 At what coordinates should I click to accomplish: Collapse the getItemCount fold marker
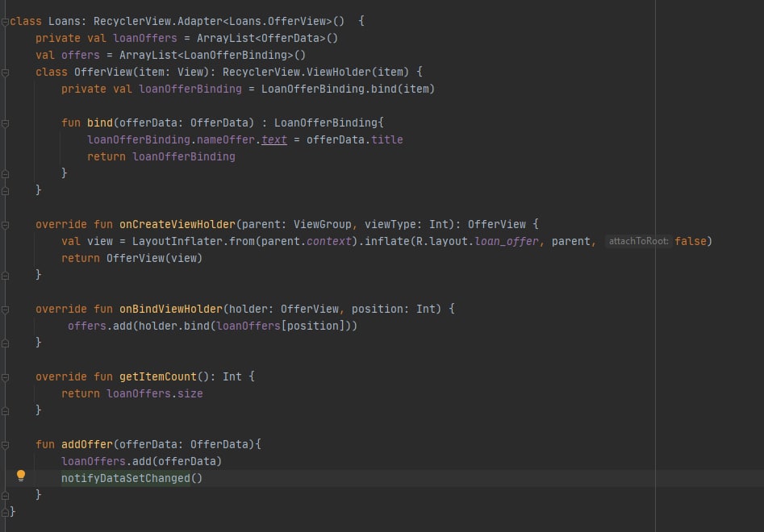(x=5, y=377)
